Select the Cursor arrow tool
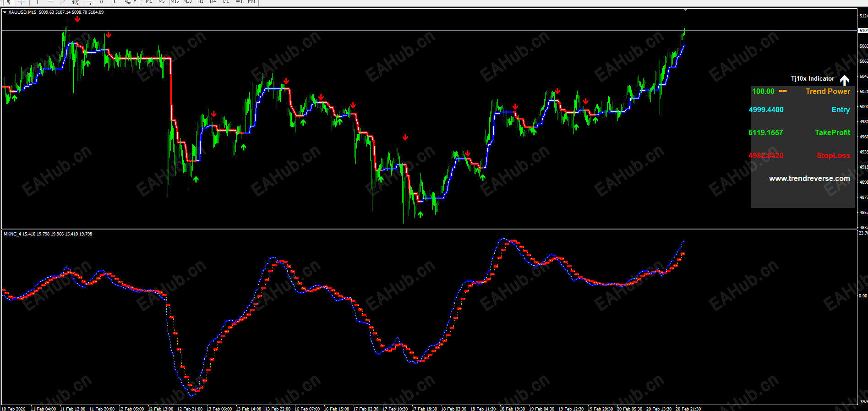This screenshot has width=868, height=411. [8, 2]
